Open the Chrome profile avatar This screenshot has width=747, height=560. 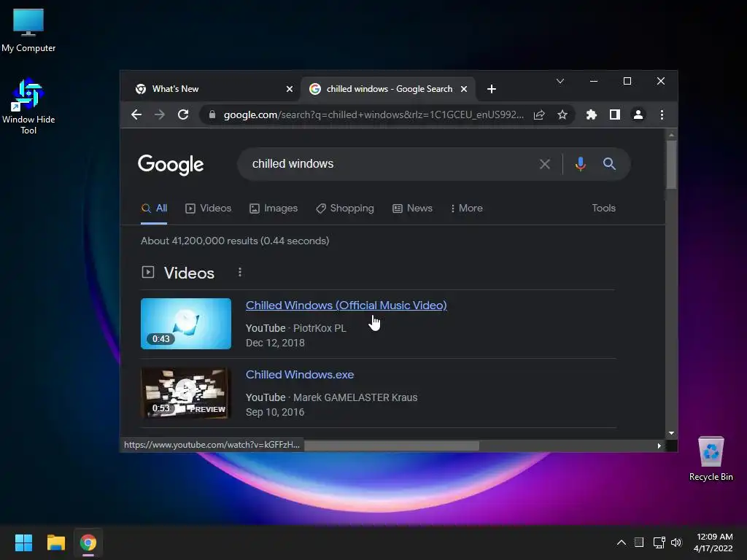[x=638, y=114]
